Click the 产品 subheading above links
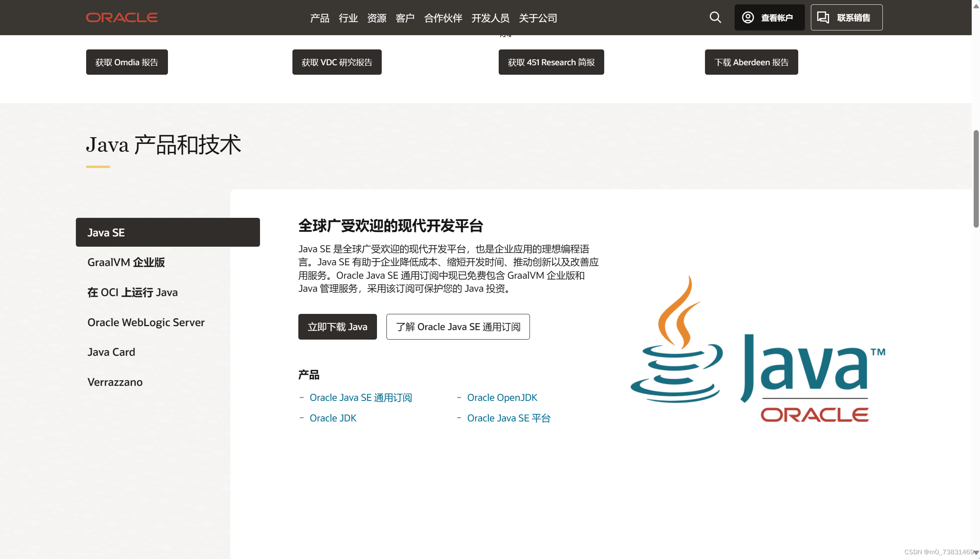Screen dimensions: 980x559 [x=309, y=374]
